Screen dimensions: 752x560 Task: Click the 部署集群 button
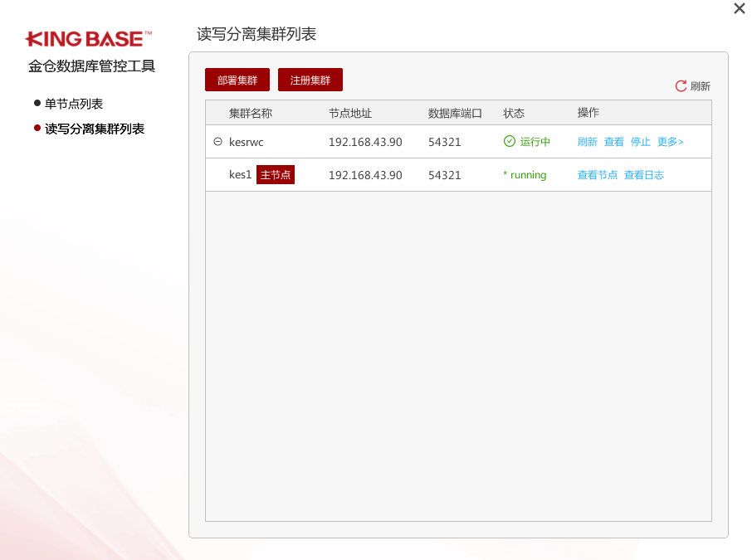click(x=237, y=80)
